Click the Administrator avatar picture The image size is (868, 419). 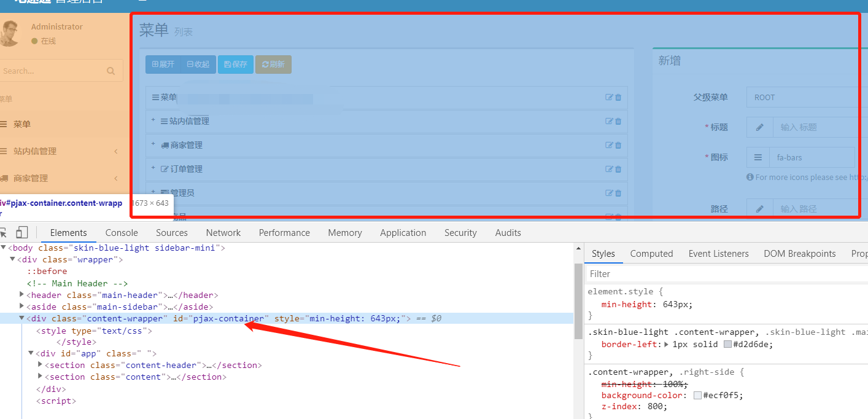point(11,33)
